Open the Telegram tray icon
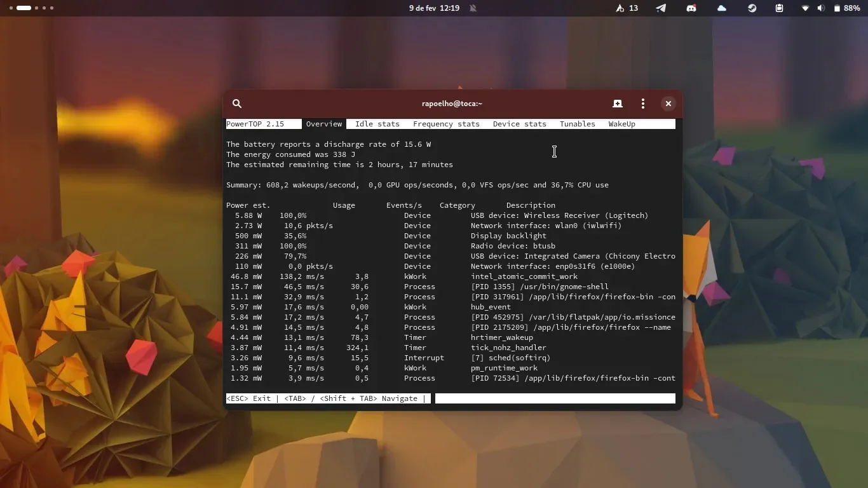 point(661,8)
